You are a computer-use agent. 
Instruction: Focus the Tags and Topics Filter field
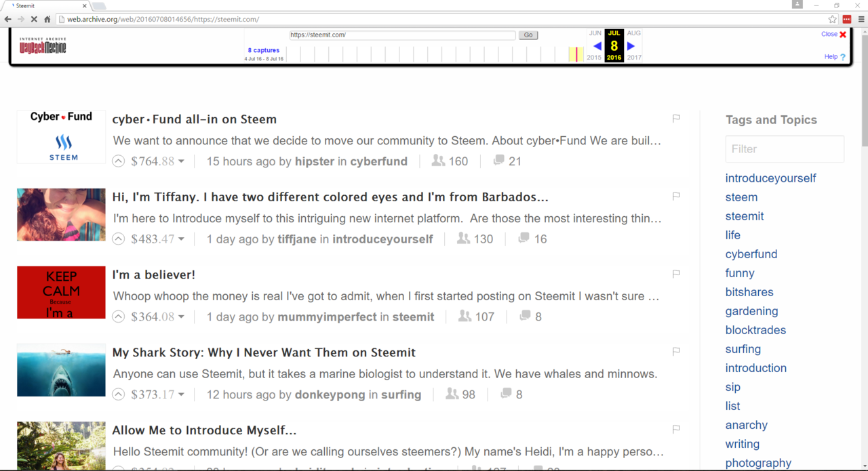pyautogui.click(x=785, y=149)
